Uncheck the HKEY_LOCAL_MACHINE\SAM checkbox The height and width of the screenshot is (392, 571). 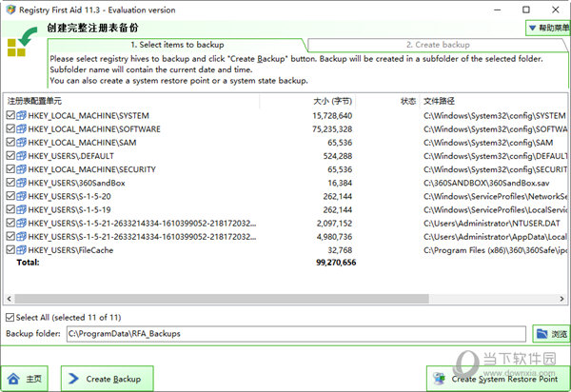click(x=10, y=143)
